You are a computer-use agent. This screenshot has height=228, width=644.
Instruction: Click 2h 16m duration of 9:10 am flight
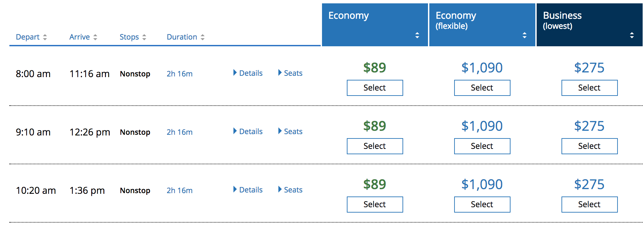coord(180,132)
